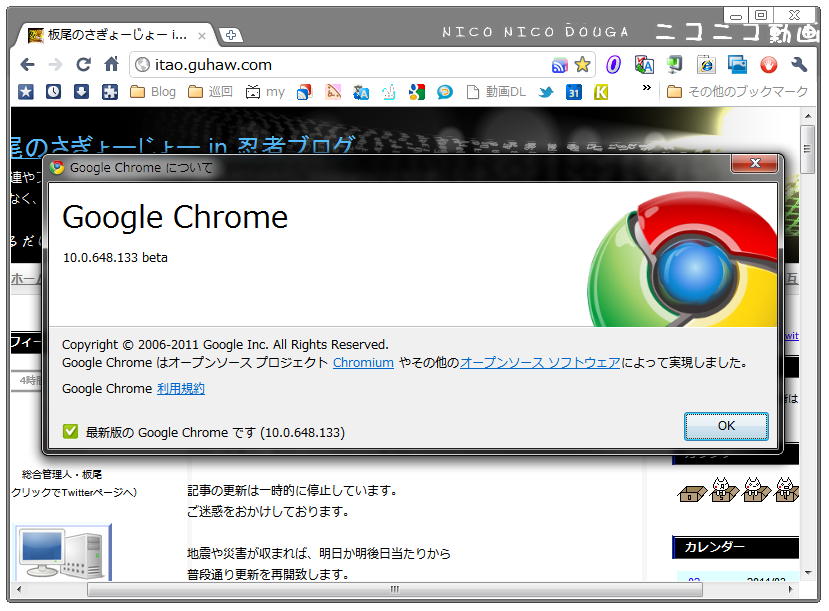Open the オープンソース ソフトウェア link
This screenshot has height=611, width=829.
540,363
